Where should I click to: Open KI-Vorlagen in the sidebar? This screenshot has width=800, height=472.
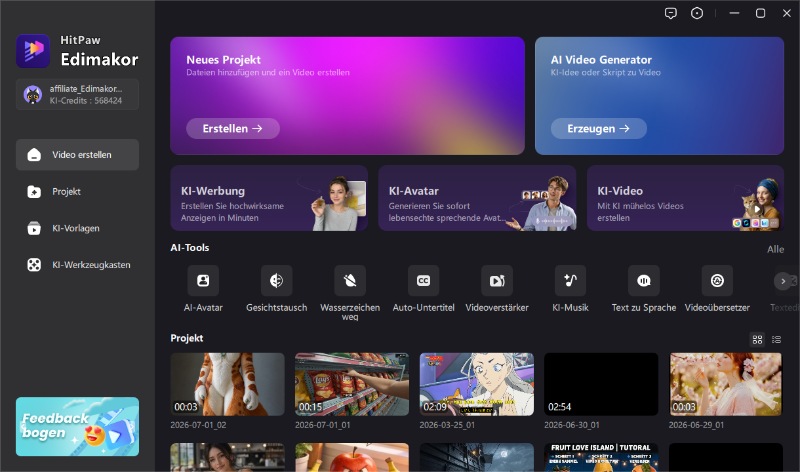point(78,229)
